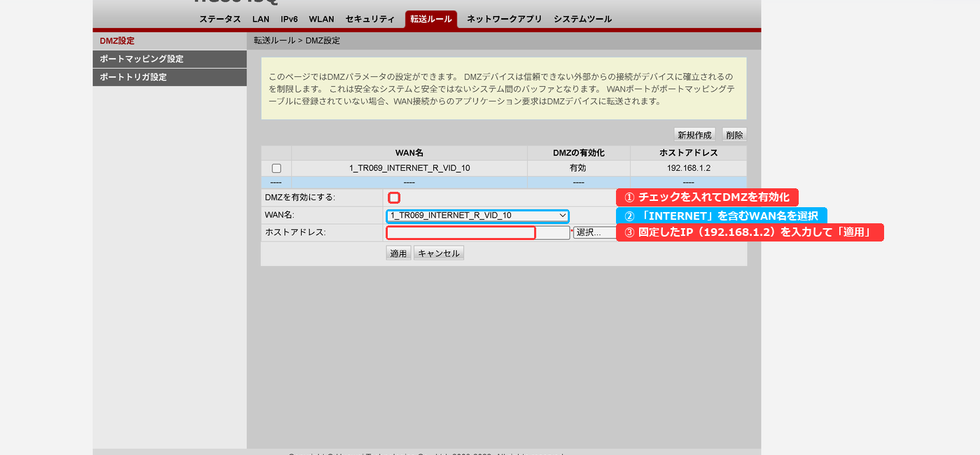Click the 適用 button
Screen dimensions: 980x455
pyautogui.click(x=398, y=253)
